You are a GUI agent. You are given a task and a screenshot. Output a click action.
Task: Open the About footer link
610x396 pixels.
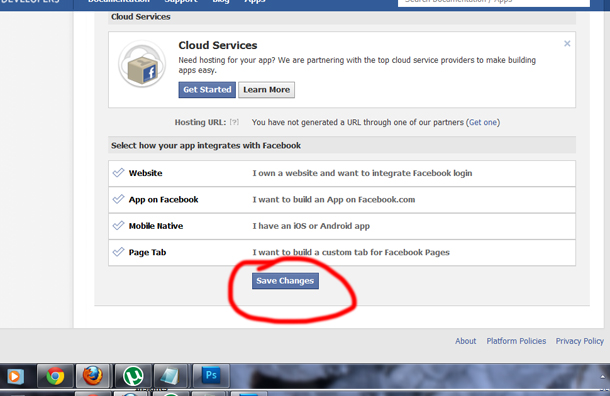coord(465,341)
